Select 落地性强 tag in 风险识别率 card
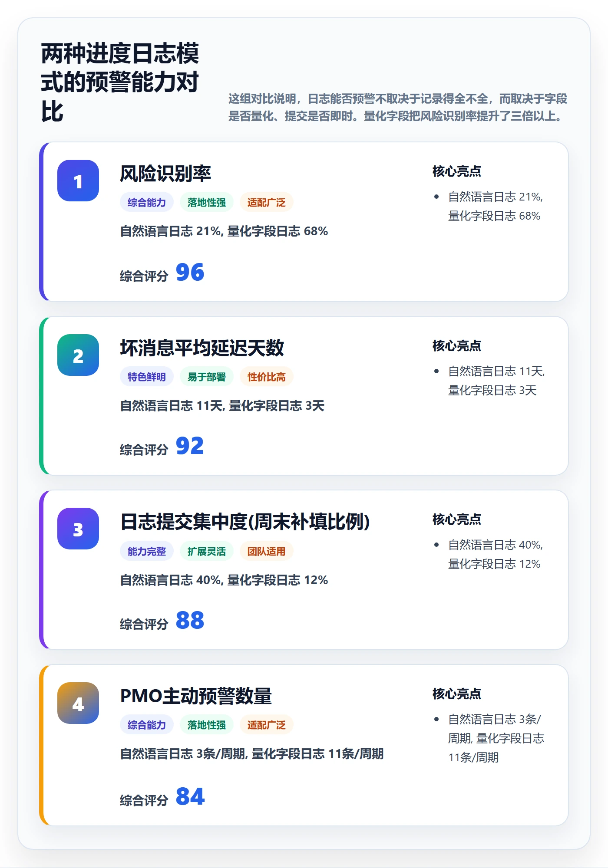 click(207, 202)
